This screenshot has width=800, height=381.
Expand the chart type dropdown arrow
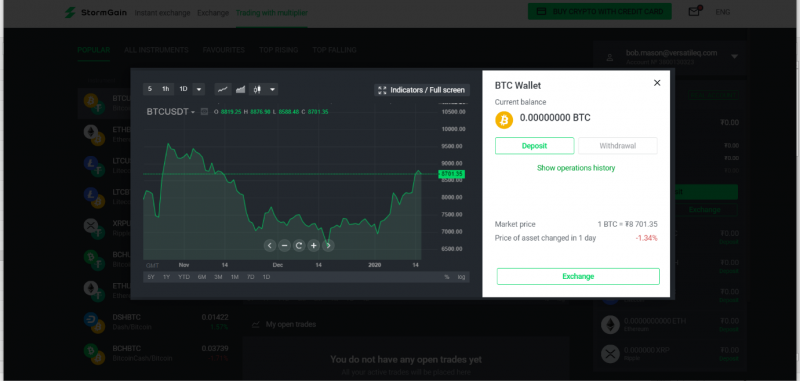[x=272, y=89]
